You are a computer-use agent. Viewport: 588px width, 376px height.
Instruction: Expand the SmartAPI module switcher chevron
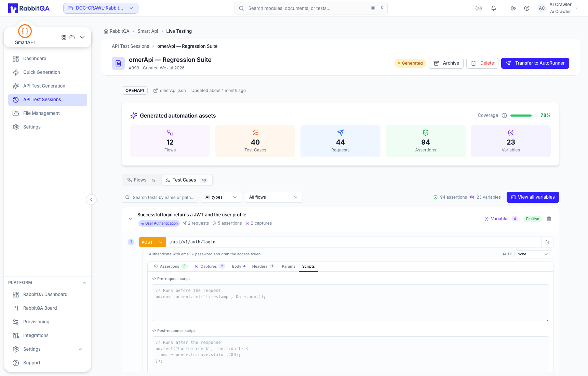82,37
